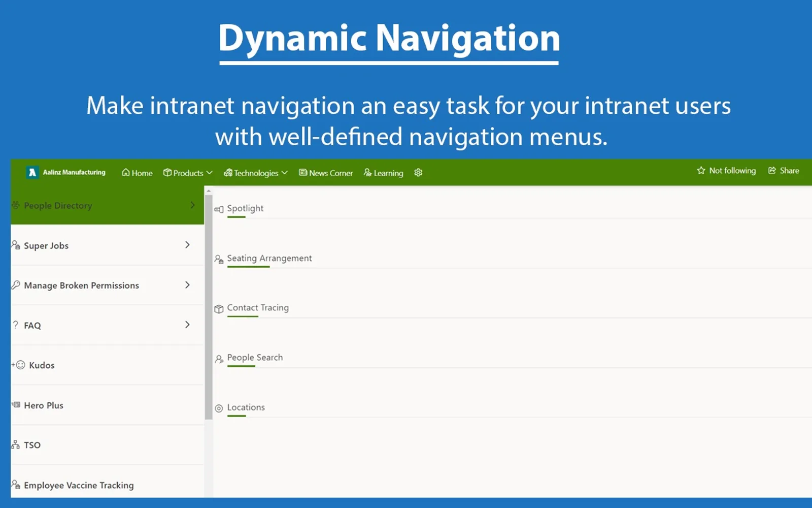Select Hero Plus in sidebar
This screenshot has height=508, width=812.
tap(107, 405)
